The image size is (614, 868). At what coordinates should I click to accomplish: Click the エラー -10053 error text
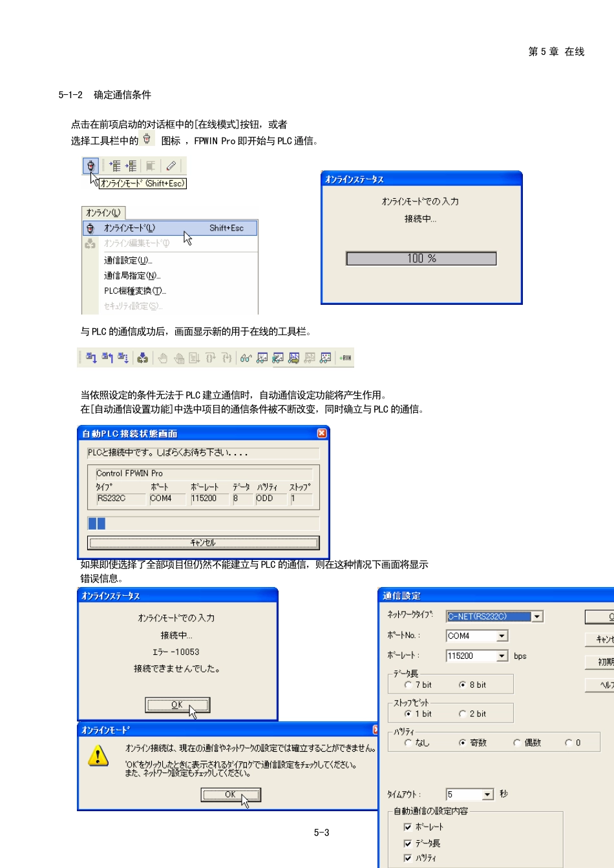176,652
